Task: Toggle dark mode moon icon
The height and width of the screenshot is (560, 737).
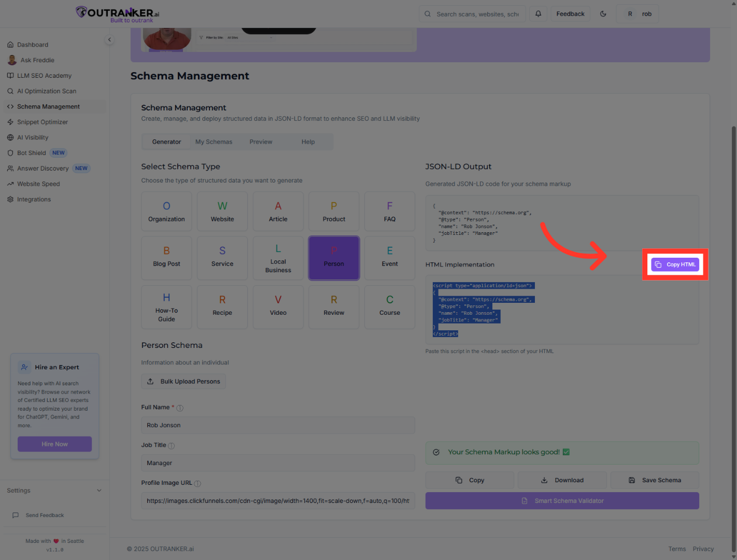Action: [603, 14]
